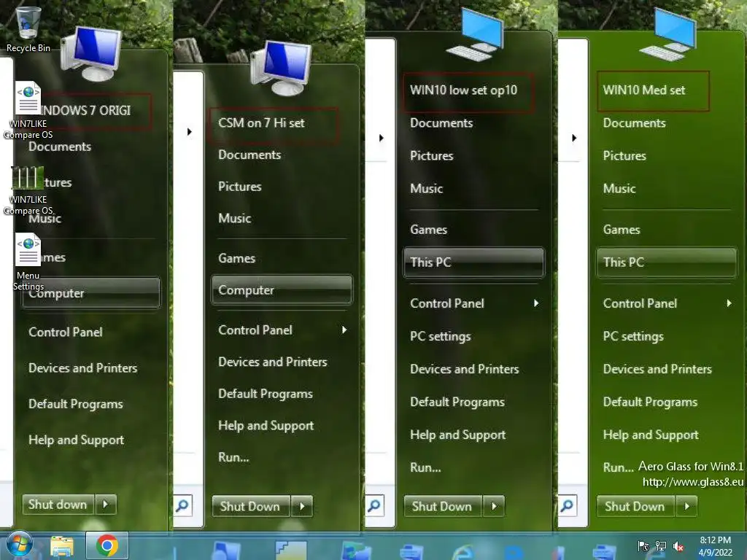Unmute the muted volume tray icon

678,546
